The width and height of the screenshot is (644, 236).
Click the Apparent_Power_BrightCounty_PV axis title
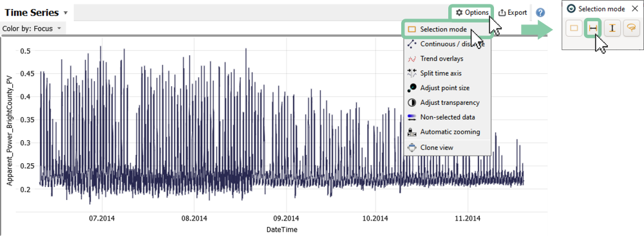coord(10,130)
